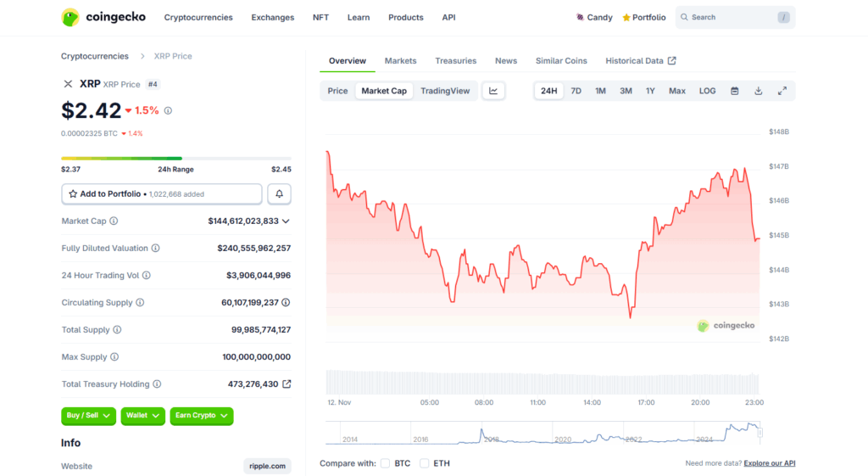Open the Exchanges menu

coord(272,17)
